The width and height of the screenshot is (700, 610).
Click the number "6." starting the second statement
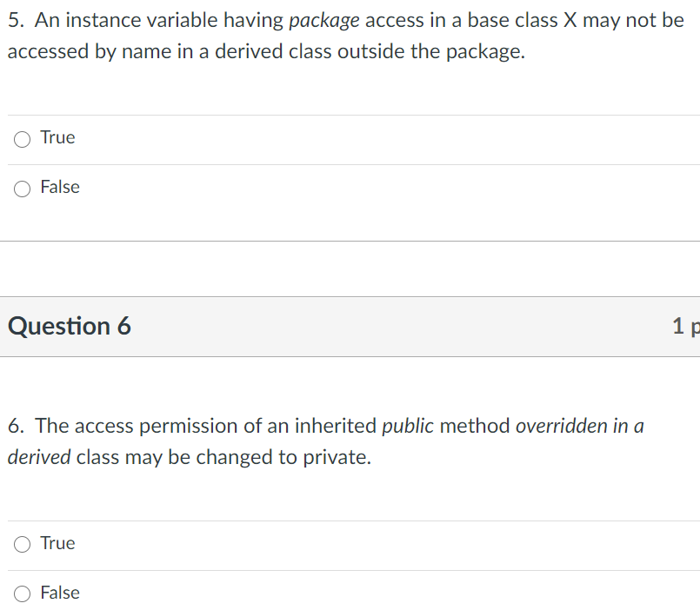coord(17,426)
